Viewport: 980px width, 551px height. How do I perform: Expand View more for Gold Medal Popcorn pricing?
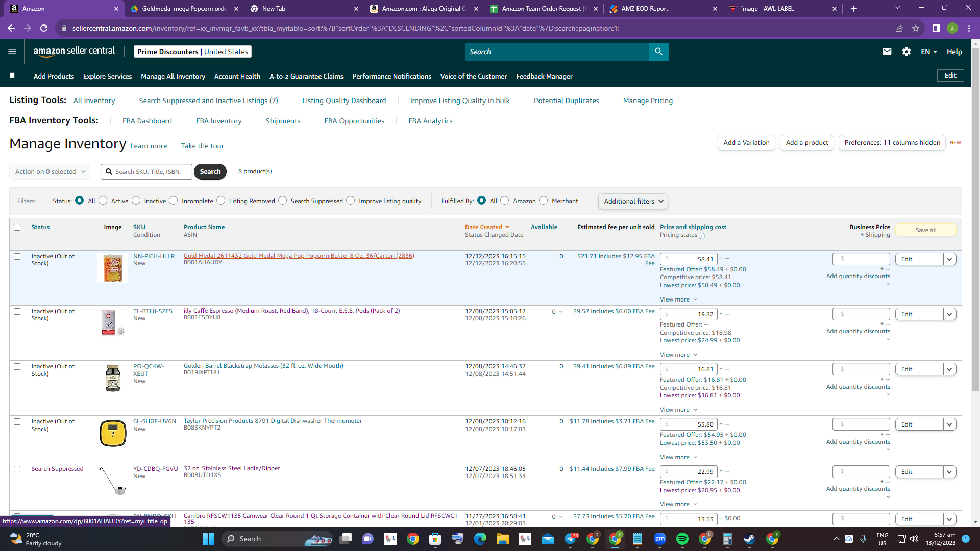[678, 299]
